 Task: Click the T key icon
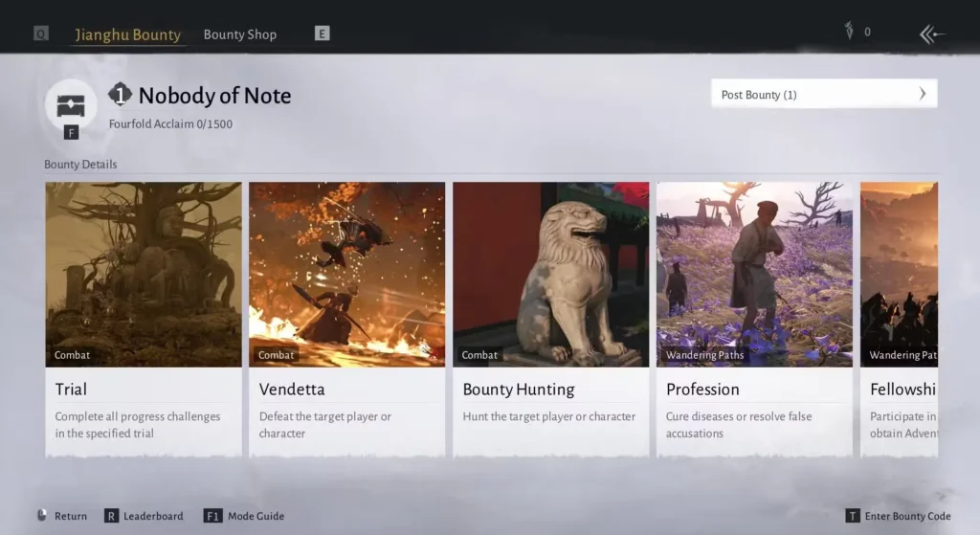pos(853,516)
